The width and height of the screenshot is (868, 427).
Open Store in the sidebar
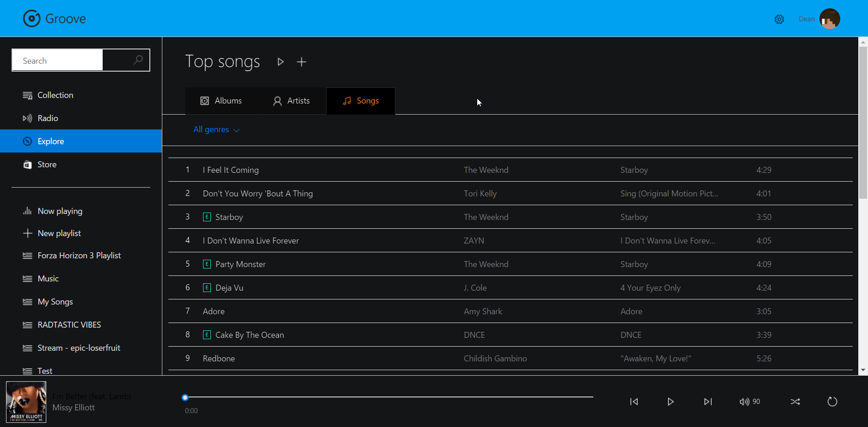pos(81,165)
